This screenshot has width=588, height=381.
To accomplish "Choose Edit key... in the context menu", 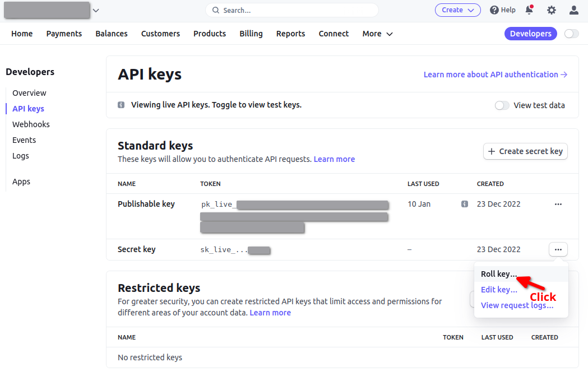I will coord(498,290).
